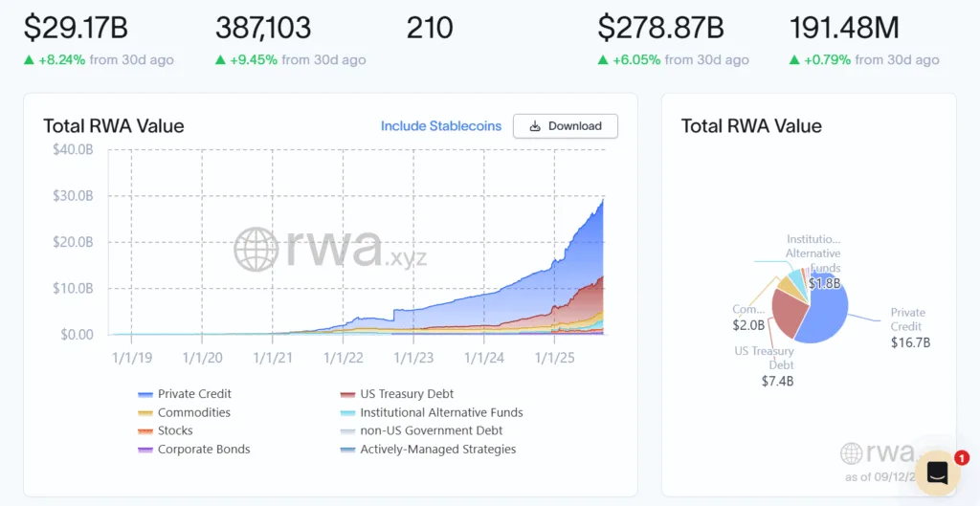Click the globe logo in chart watermark
Screen dimensions: 980x506
[256, 249]
